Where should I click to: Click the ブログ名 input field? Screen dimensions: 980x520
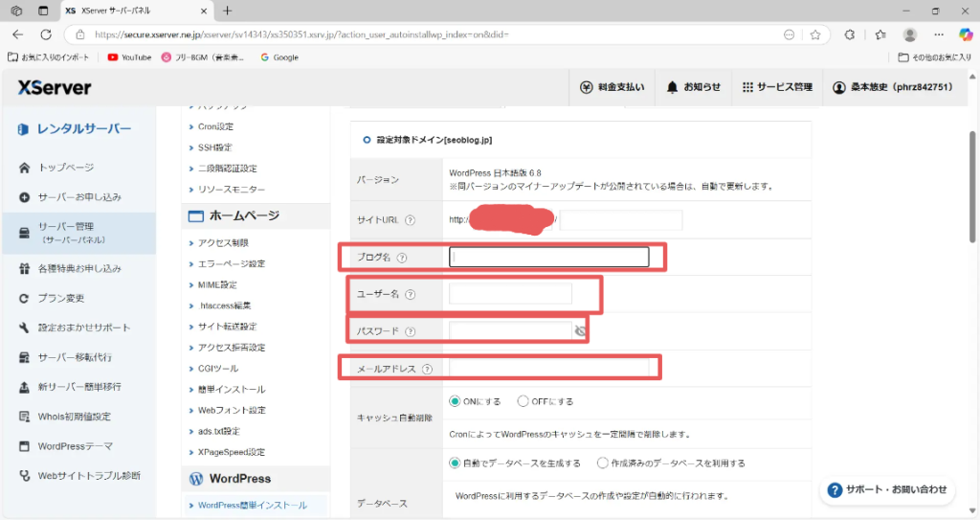pyautogui.click(x=548, y=258)
